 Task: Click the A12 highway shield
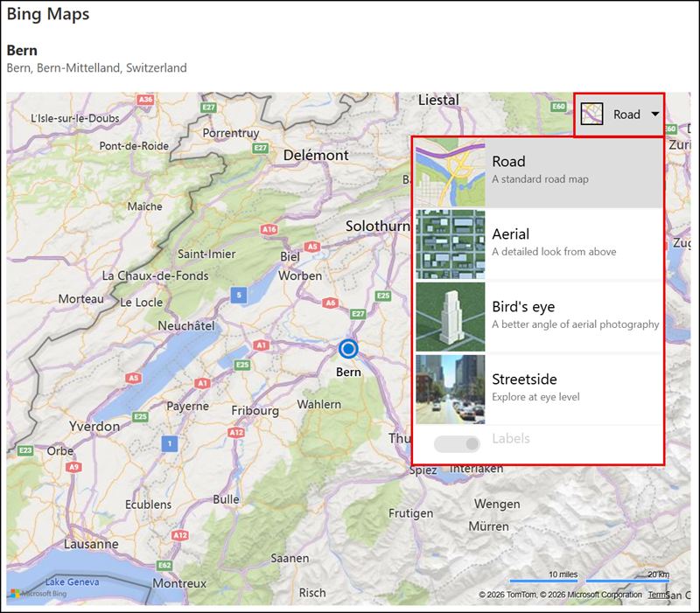pos(180,534)
